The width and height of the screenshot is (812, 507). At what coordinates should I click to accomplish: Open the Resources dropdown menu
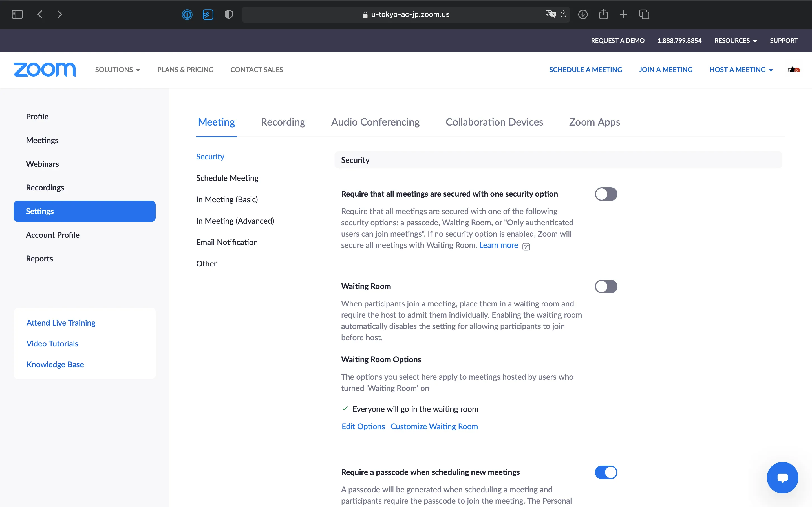point(736,41)
